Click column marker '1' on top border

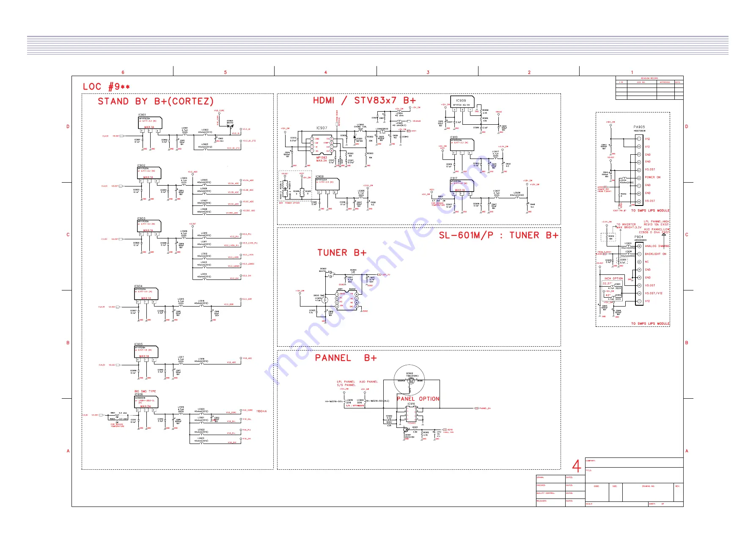(632, 72)
